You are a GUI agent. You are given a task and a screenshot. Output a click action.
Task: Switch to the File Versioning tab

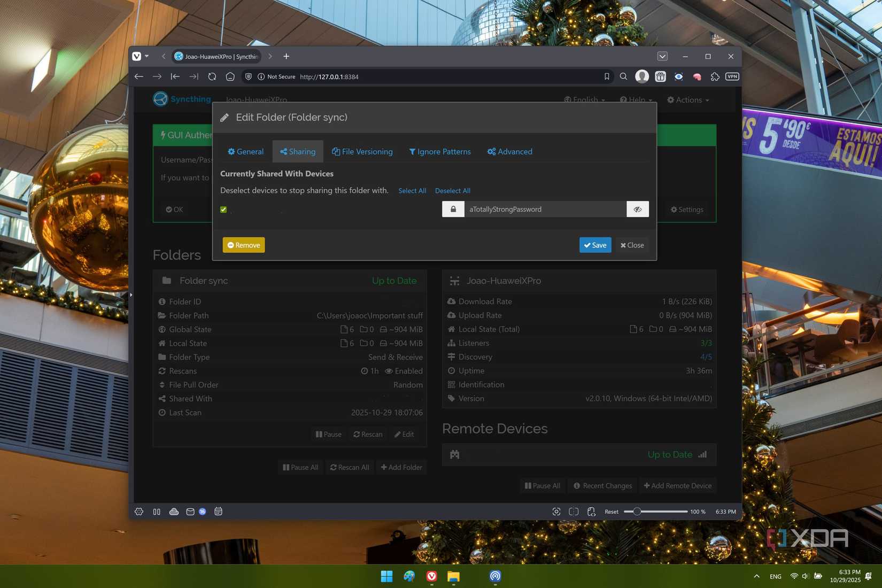362,151
